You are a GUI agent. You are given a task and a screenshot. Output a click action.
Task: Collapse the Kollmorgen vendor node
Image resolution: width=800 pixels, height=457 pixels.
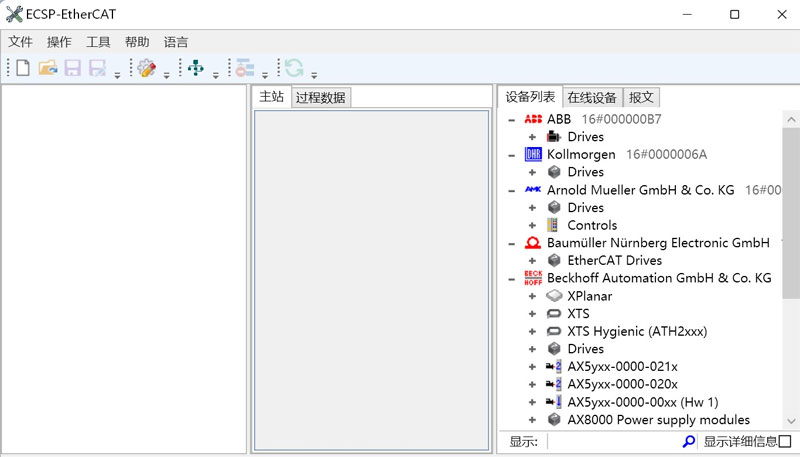pos(512,155)
